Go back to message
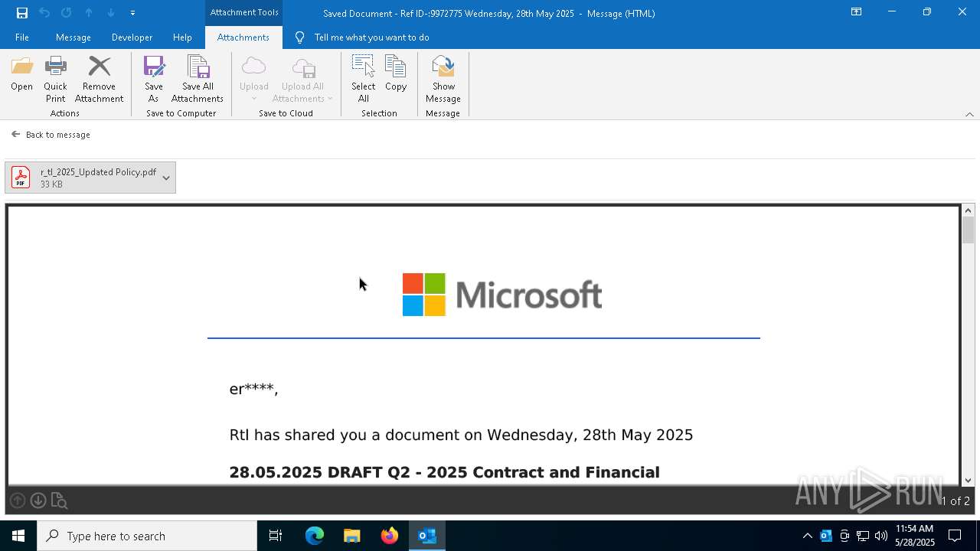 point(51,135)
